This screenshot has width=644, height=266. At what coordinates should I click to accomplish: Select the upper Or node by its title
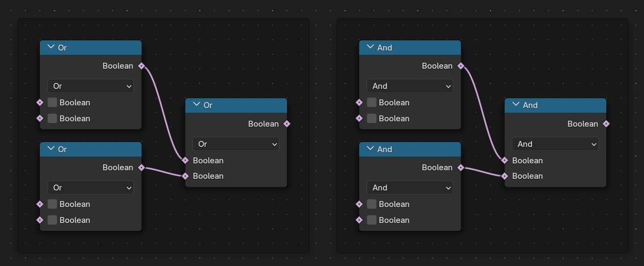pos(62,48)
